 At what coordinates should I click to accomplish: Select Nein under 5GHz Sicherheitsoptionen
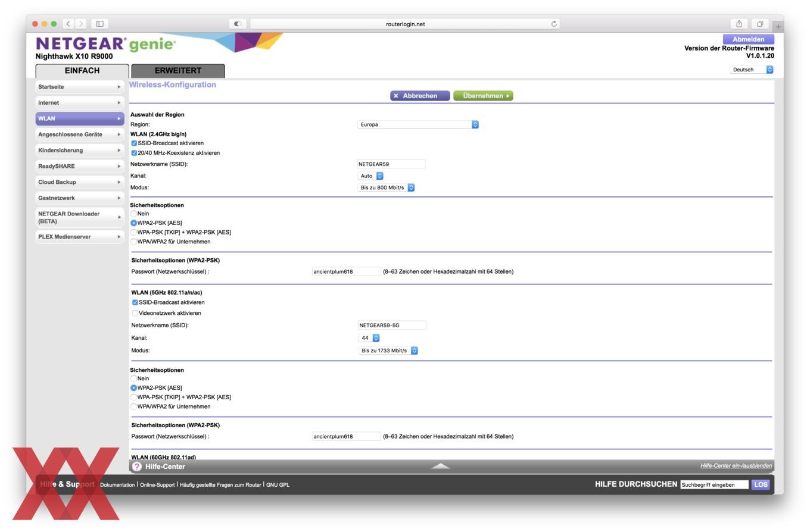(133, 378)
